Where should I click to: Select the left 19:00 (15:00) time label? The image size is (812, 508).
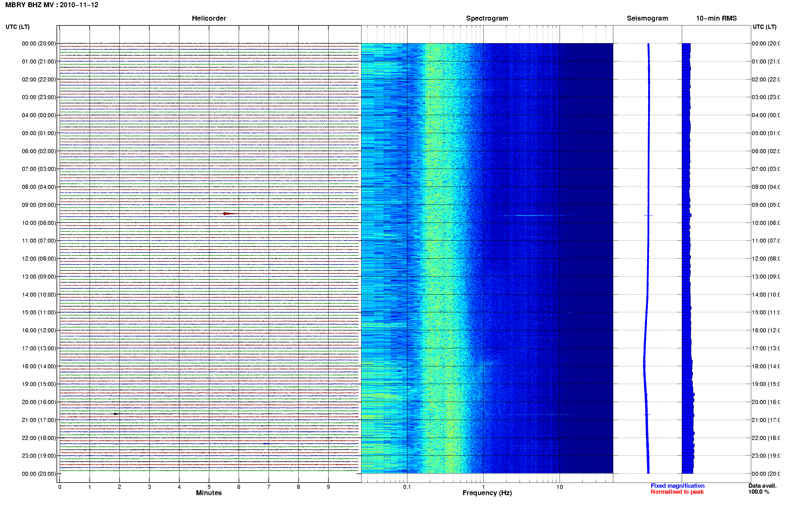pyautogui.click(x=39, y=384)
